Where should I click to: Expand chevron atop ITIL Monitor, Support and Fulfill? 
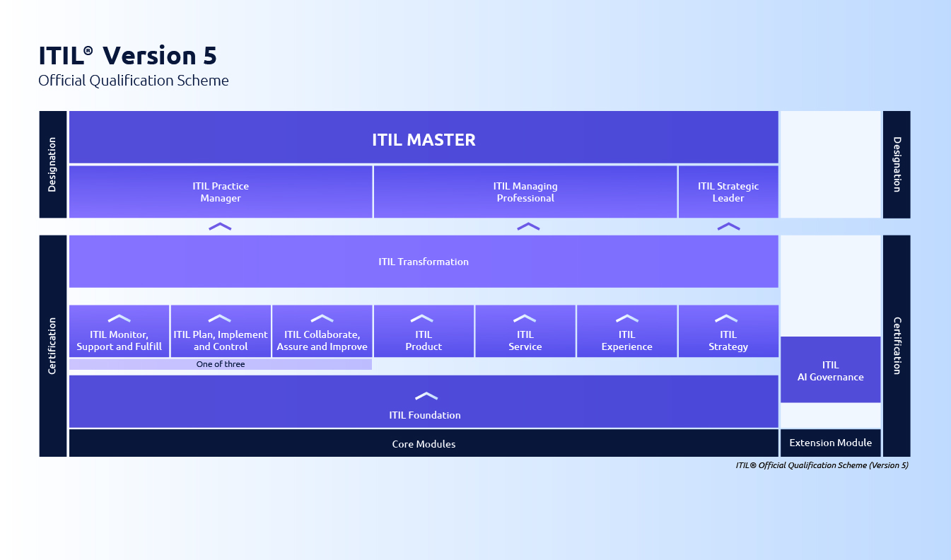119,319
